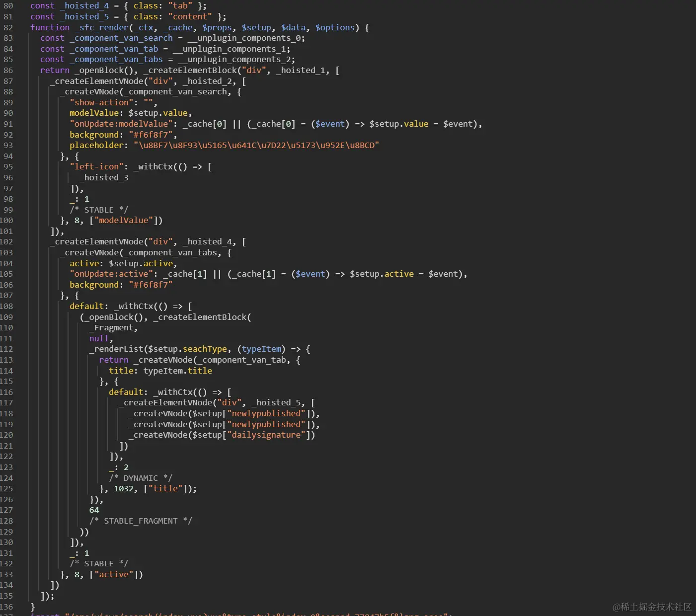Click the function keyword

click(50, 28)
